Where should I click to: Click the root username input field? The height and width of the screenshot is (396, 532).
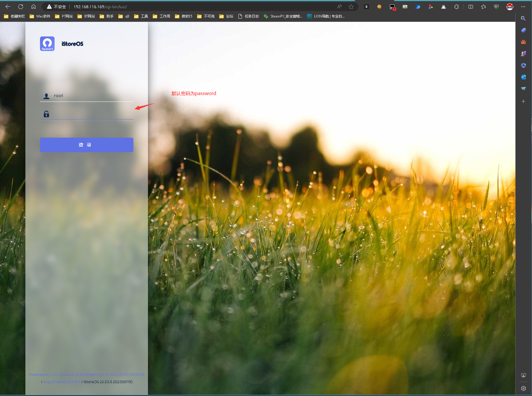(90, 96)
